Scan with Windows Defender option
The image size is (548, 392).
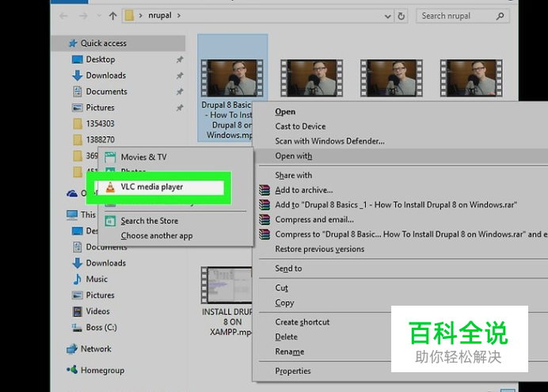(x=329, y=141)
